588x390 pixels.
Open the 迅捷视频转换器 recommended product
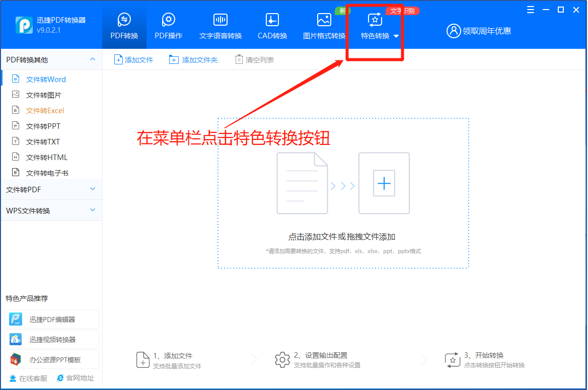point(52,340)
